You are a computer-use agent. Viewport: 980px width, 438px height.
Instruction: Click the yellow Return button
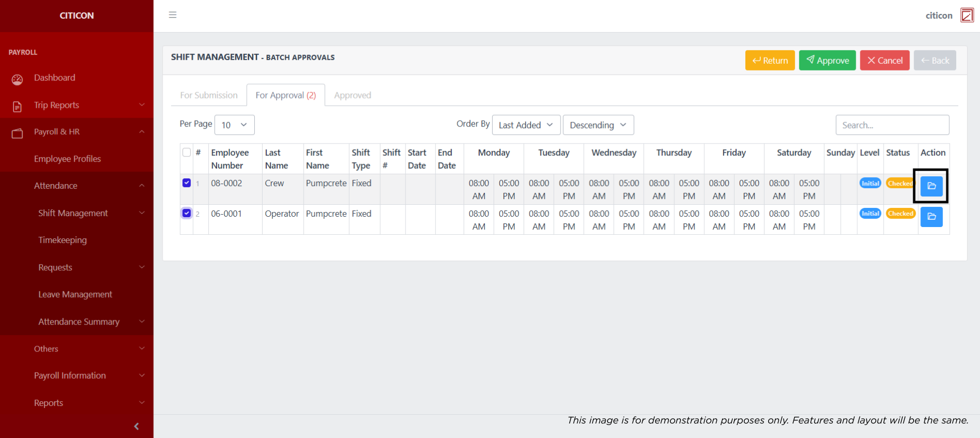pyautogui.click(x=770, y=61)
